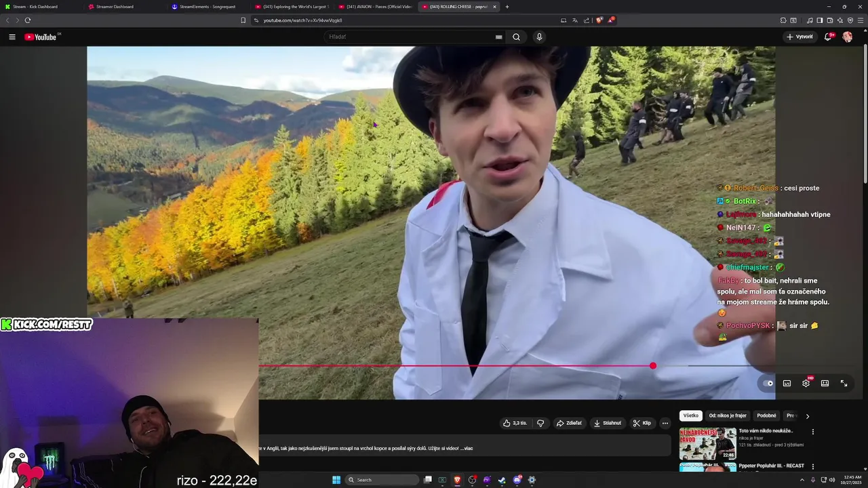This screenshot has height=488, width=868.
Task: Open translate page icon in address bar
Action: click(575, 20)
